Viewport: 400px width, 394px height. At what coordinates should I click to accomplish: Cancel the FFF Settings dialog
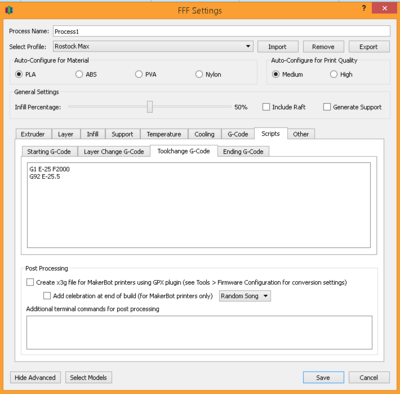tap(369, 377)
